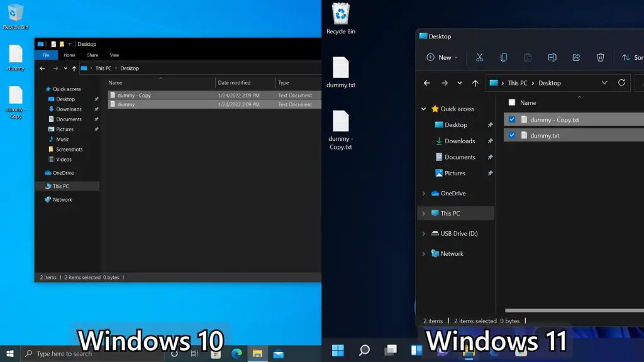Open View ribbon tab in Windows 10 Explorer
The image size is (644, 362).
pyautogui.click(x=114, y=55)
